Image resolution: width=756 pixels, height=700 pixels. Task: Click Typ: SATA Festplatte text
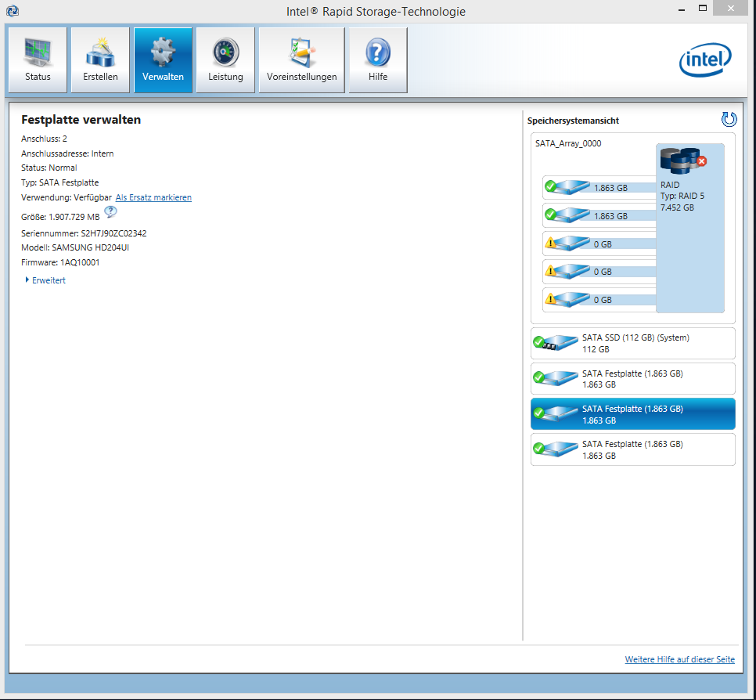point(59,183)
